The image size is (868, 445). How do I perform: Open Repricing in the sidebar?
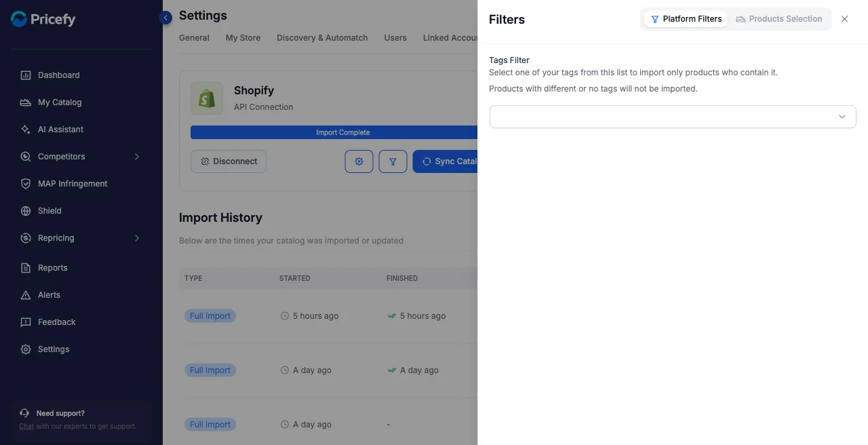pyautogui.click(x=56, y=238)
